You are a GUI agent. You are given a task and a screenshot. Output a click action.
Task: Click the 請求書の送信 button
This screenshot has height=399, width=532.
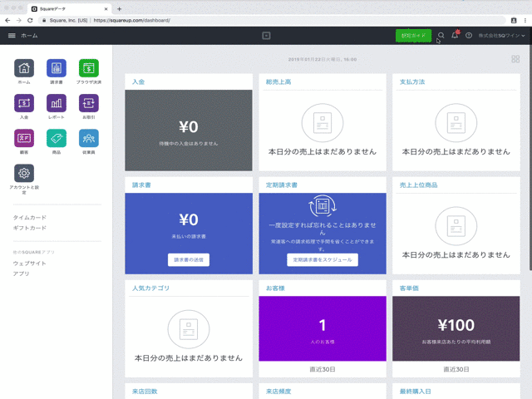189,259
